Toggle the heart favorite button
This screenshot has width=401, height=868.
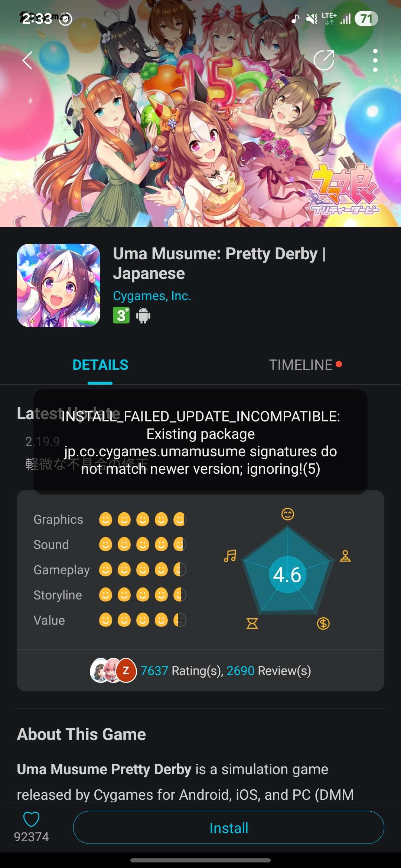(x=31, y=819)
